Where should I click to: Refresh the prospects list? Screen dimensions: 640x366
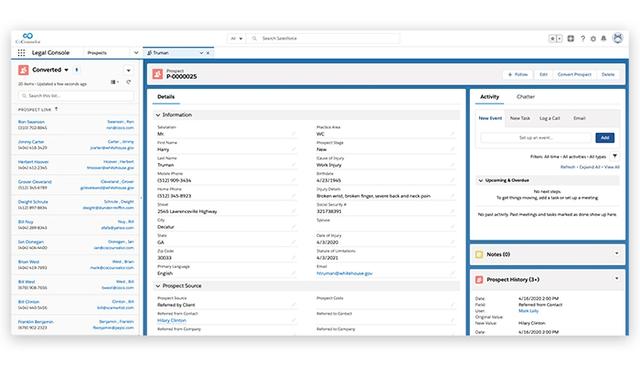[129, 82]
